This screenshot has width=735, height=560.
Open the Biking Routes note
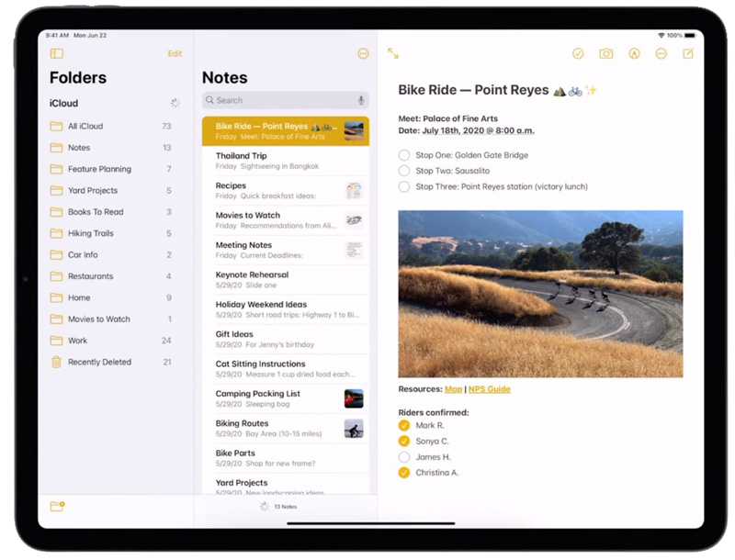click(x=286, y=429)
